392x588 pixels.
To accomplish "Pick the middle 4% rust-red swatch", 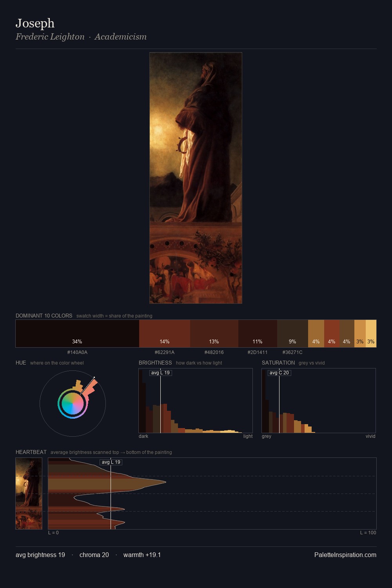I will (x=332, y=334).
